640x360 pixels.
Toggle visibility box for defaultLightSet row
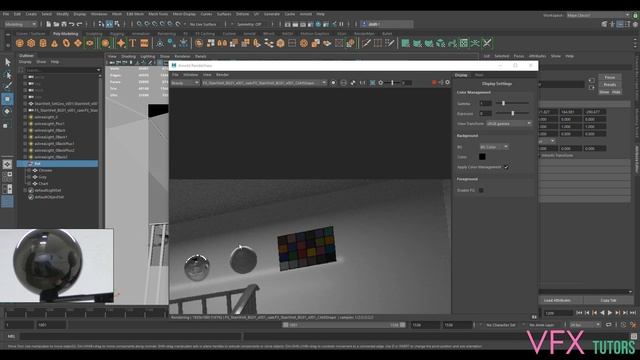pos(25,190)
